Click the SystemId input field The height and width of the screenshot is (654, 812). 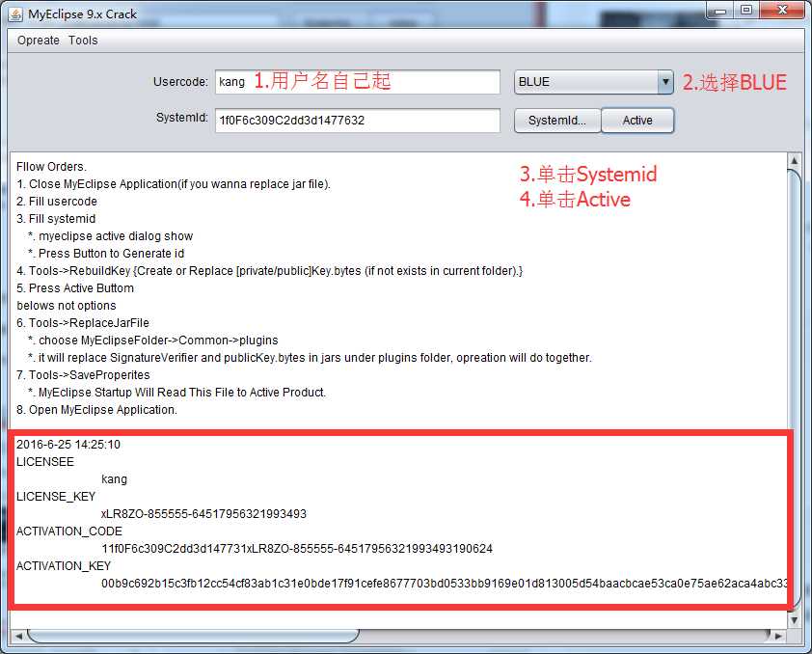coord(358,121)
